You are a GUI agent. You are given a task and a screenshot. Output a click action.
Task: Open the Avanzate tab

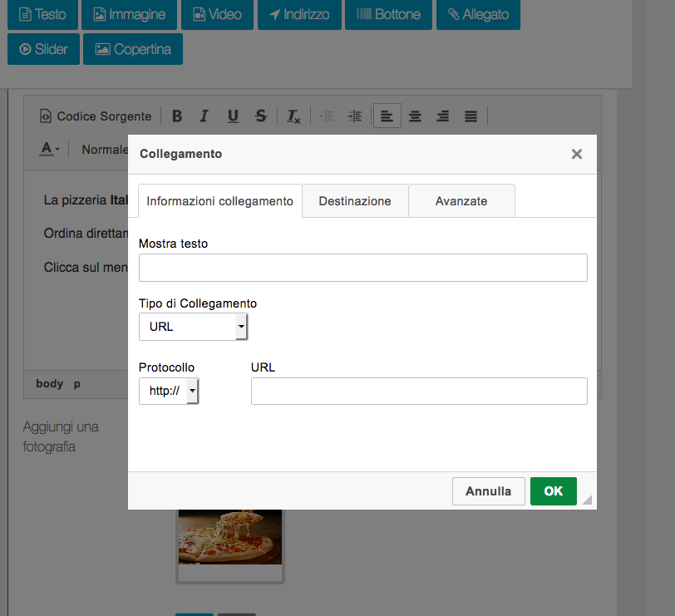click(x=461, y=201)
